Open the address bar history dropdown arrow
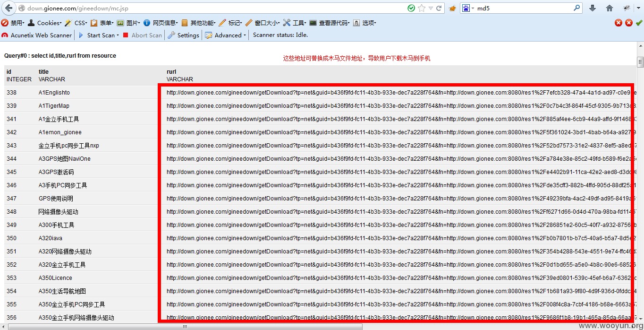Viewport: 644px width, 330px height. [x=431, y=9]
